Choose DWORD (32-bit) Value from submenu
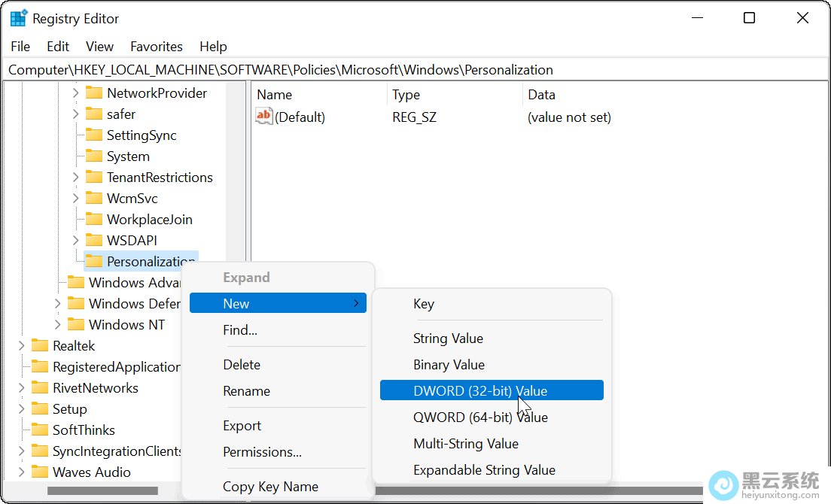 tap(491, 390)
